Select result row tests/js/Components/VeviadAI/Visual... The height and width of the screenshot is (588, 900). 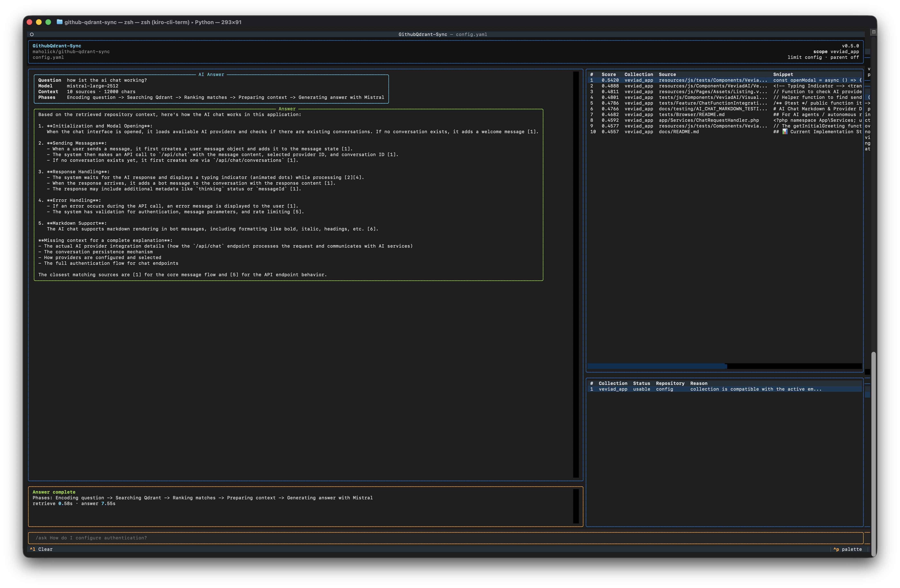coord(725,97)
